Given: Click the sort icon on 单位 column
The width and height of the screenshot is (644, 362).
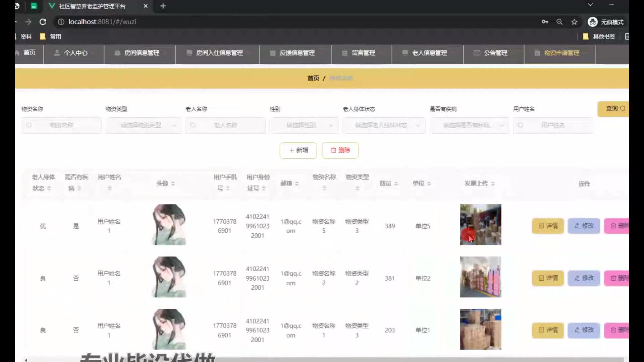Looking at the screenshot, I should tap(429, 184).
